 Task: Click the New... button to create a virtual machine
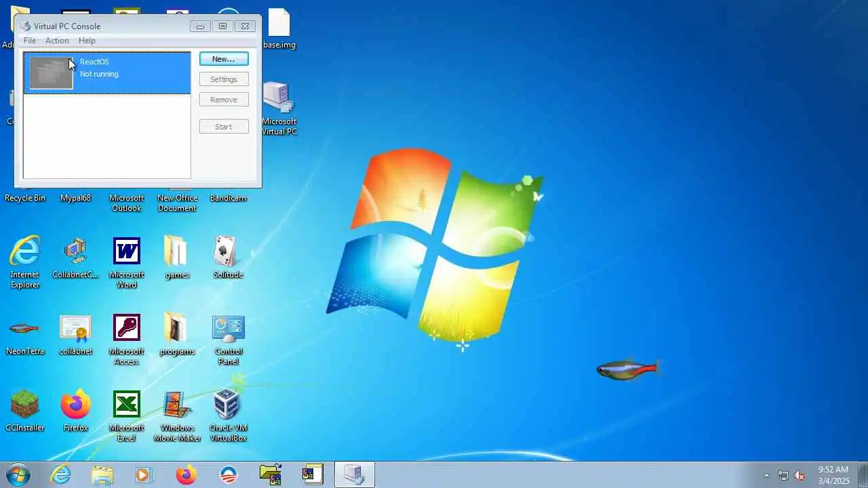[224, 59]
